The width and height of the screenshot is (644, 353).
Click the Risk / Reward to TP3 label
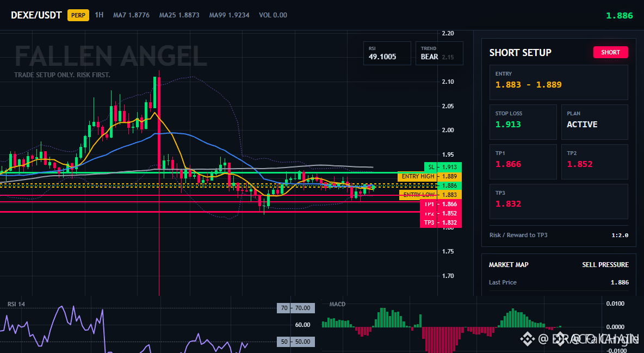(x=518, y=235)
